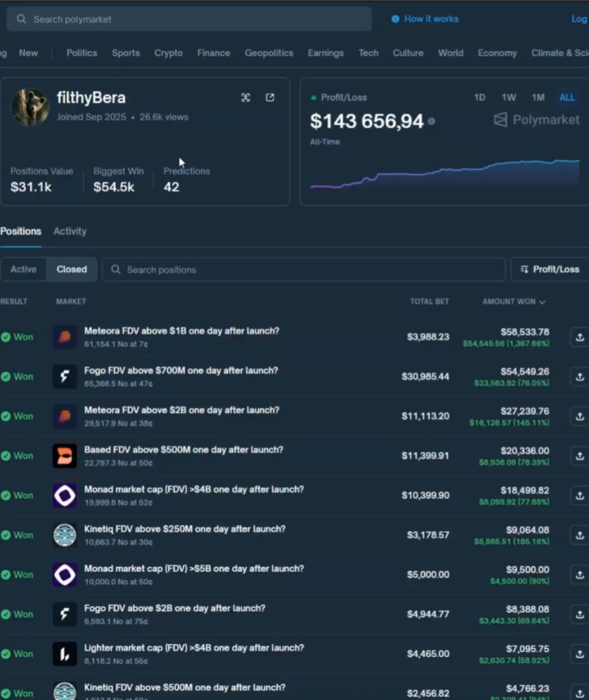Image resolution: width=589 pixels, height=700 pixels.
Task: Click the Monad >$4B market logo
Action: pyautogui.click(x=64, y=496)
